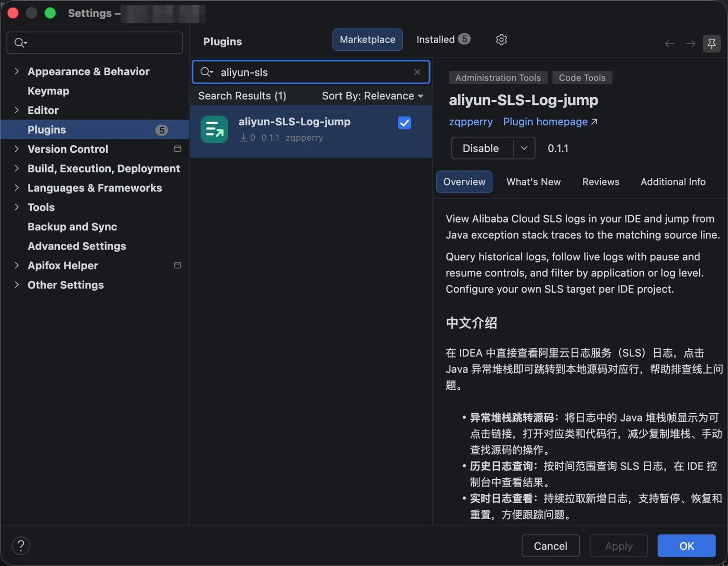This screenshot has height=566, width=728.
Task: Expand the Version Control node
Action: [x=17, y=149]
